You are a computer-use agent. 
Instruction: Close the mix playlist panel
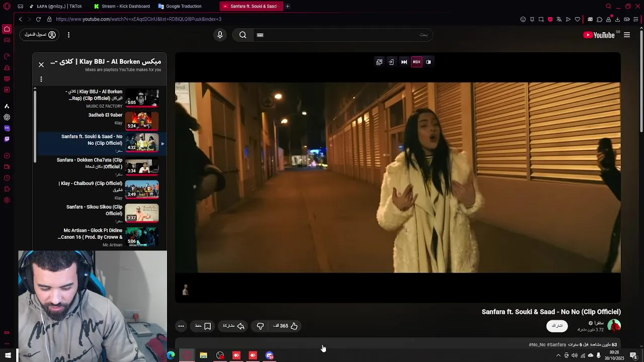[41, 64]
